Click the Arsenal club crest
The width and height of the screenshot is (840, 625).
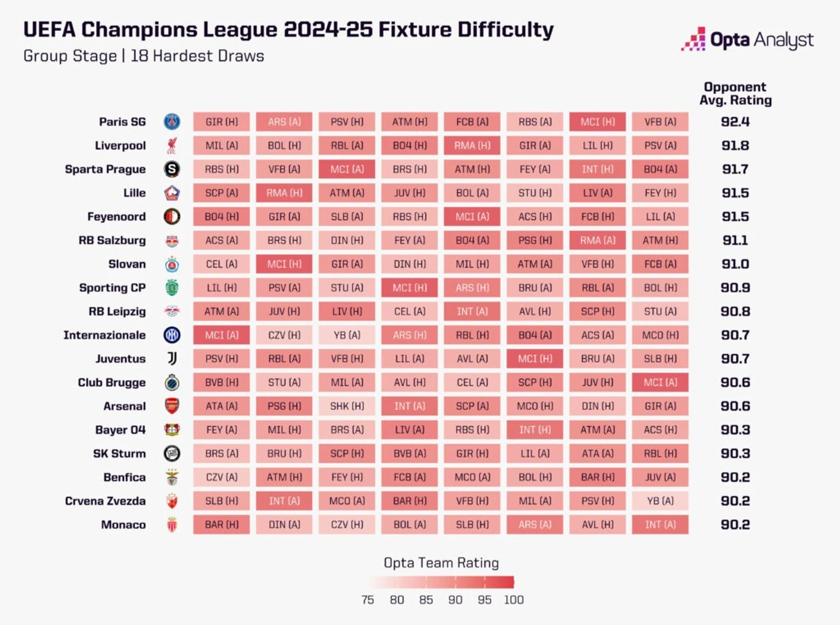pos(171,406)
